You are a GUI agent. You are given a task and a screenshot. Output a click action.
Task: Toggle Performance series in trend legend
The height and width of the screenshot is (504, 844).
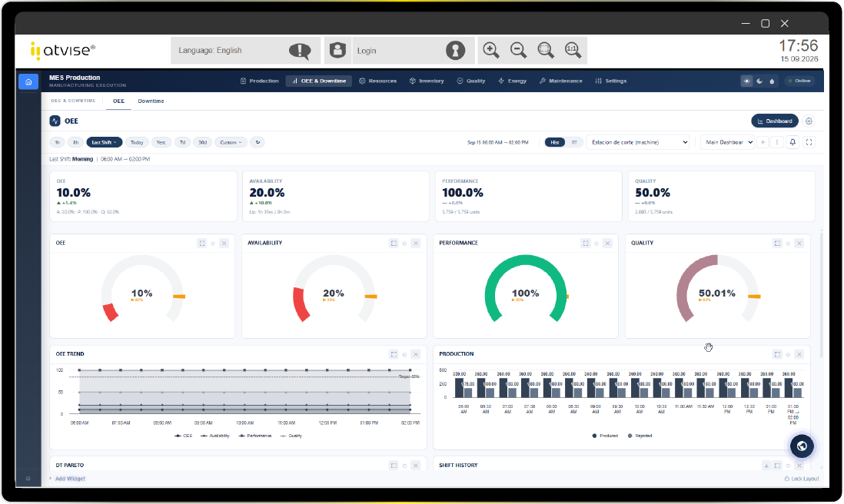click(x=254, y=436)
